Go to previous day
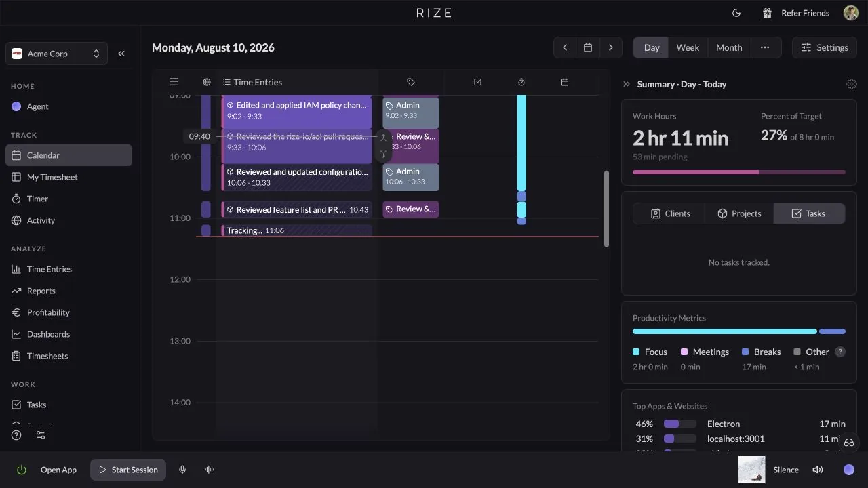 565,47
